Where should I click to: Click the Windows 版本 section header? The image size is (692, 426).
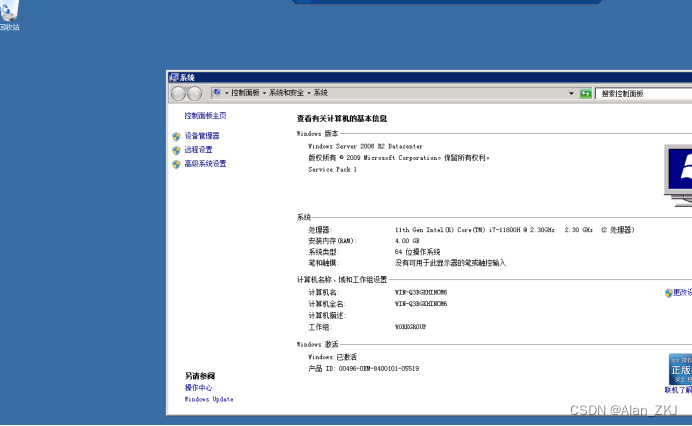[317, 134]
